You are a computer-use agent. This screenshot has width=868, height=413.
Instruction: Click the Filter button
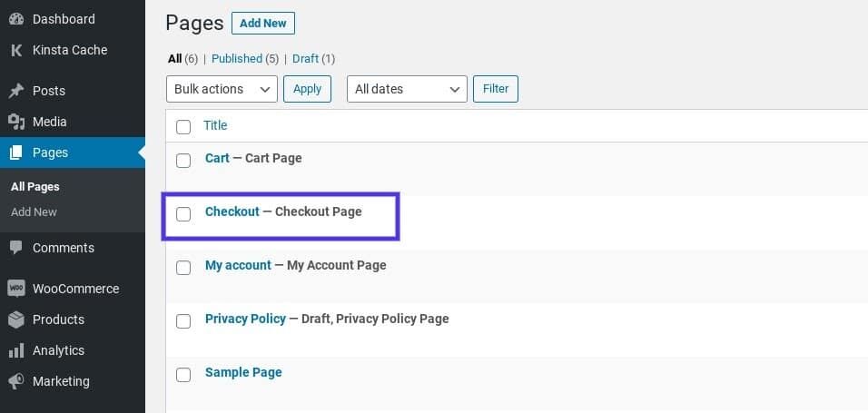(496, 89)
